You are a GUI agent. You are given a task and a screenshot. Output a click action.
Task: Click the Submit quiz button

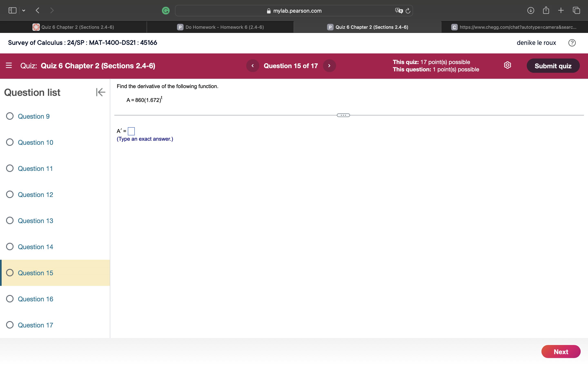(x=553, y=66)
